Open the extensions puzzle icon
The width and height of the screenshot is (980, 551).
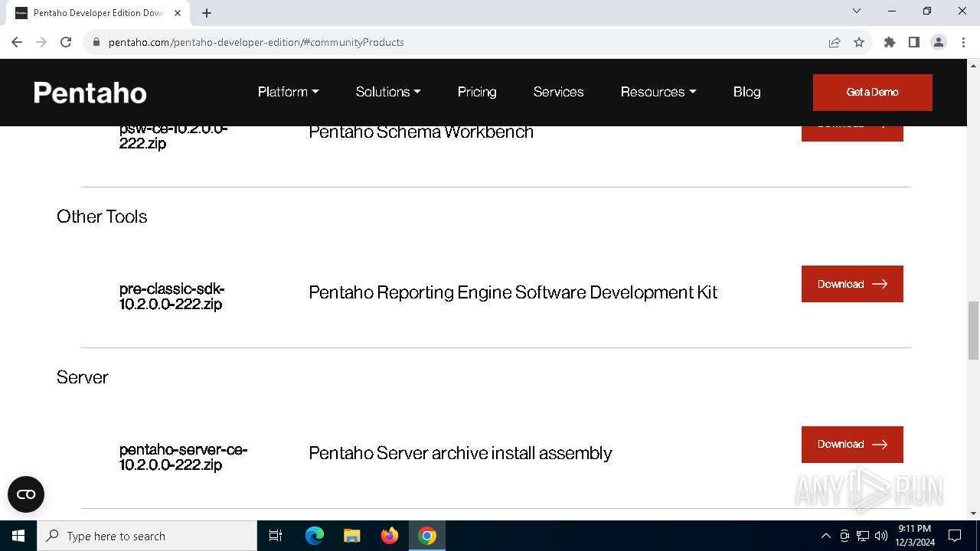tap(890, 42)
